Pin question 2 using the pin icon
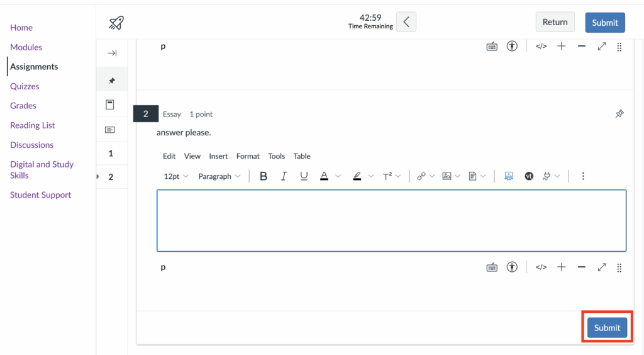644x355 pixels. coord(619,114)
